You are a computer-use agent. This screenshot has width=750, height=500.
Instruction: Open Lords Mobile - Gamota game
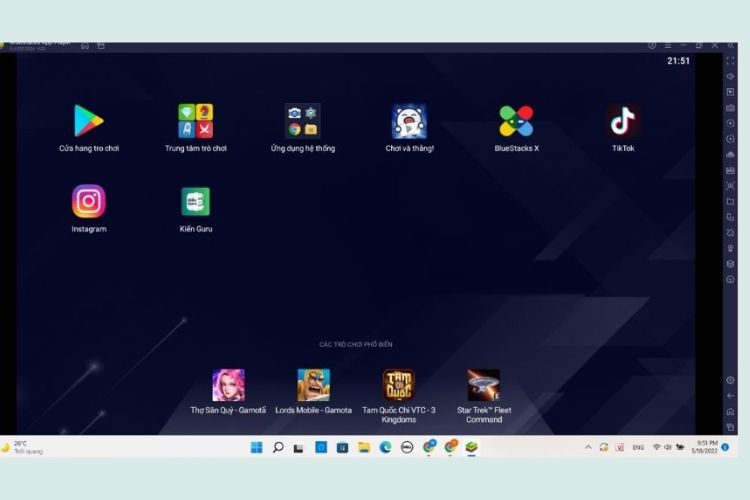coord(313,385)
